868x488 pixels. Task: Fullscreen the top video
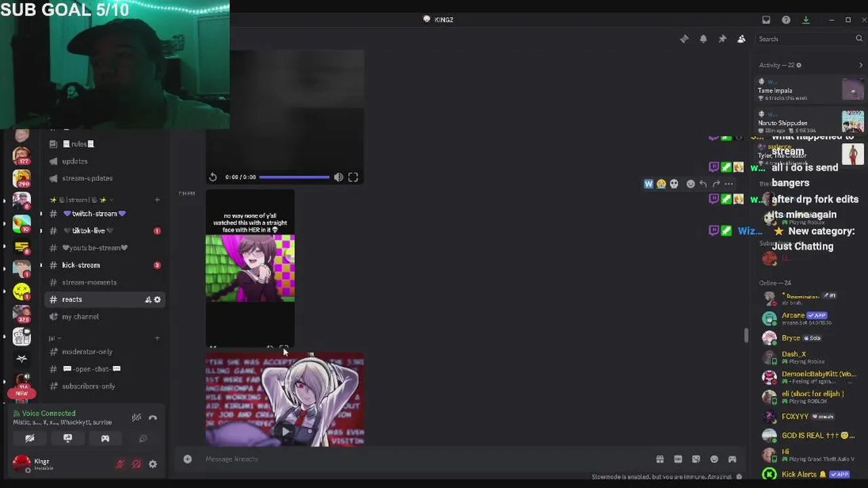353,177
